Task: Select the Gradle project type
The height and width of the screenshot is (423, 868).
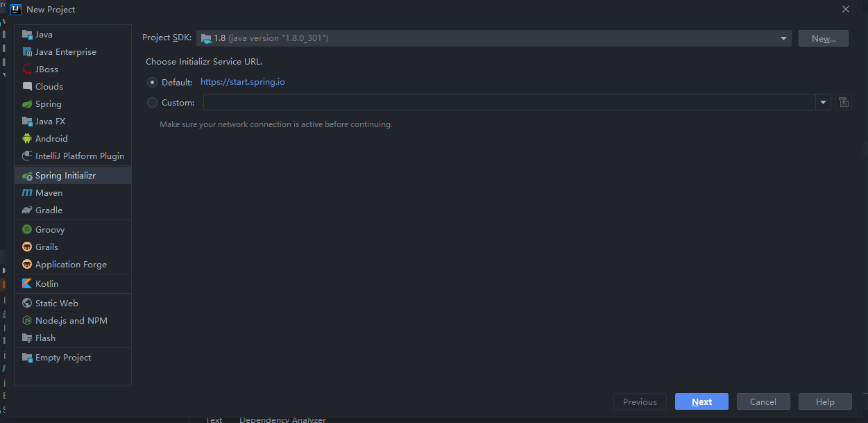Action: click(x=47, y=210)
